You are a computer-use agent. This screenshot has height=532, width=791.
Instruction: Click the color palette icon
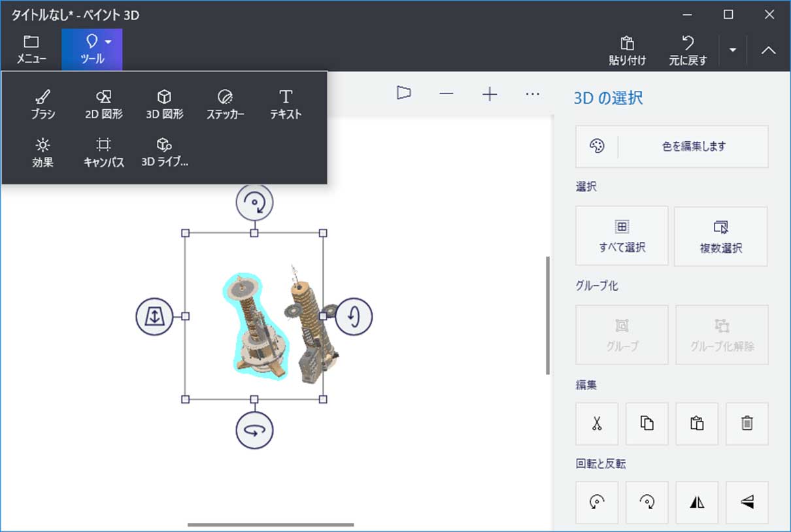597,146
